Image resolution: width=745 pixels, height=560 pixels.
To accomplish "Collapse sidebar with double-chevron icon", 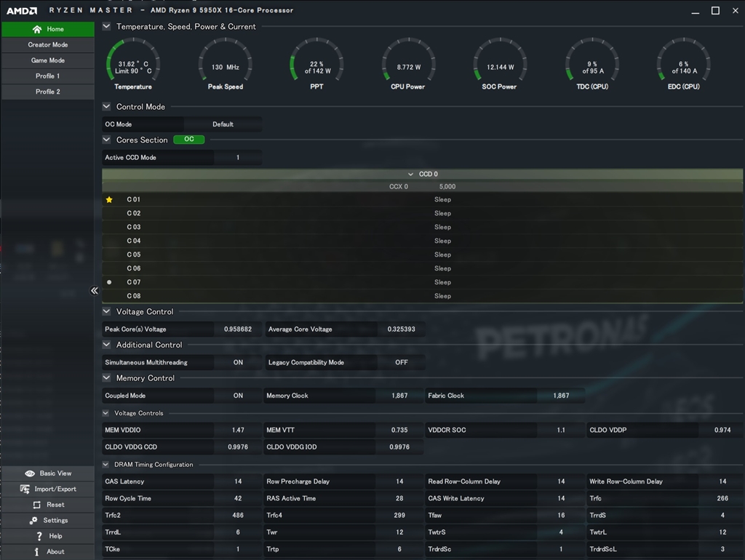I will click(95, 291).
